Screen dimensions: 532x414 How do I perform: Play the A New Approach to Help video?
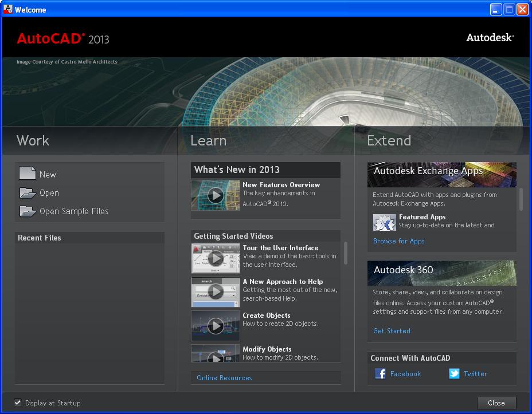coord(216,291)
